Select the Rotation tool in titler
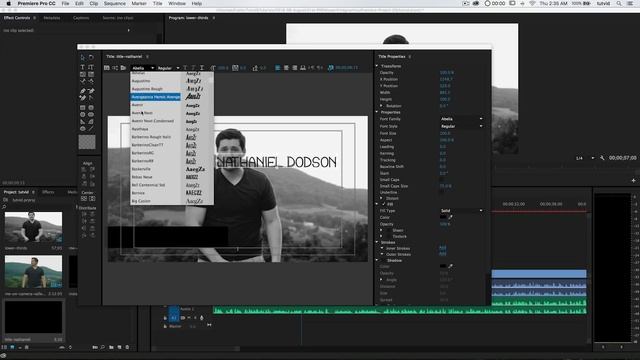Image resolution: width=640 pixels, height=360 pixels. [x=91, y=58]
